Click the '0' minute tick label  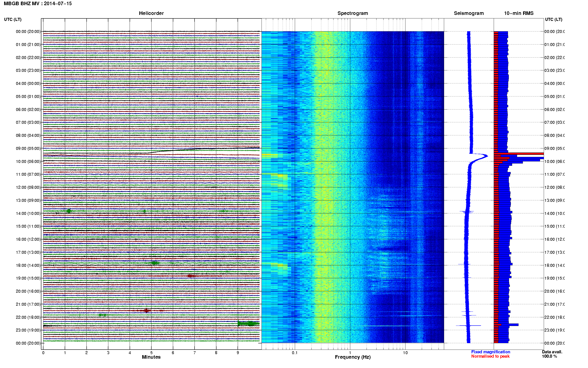43,353
